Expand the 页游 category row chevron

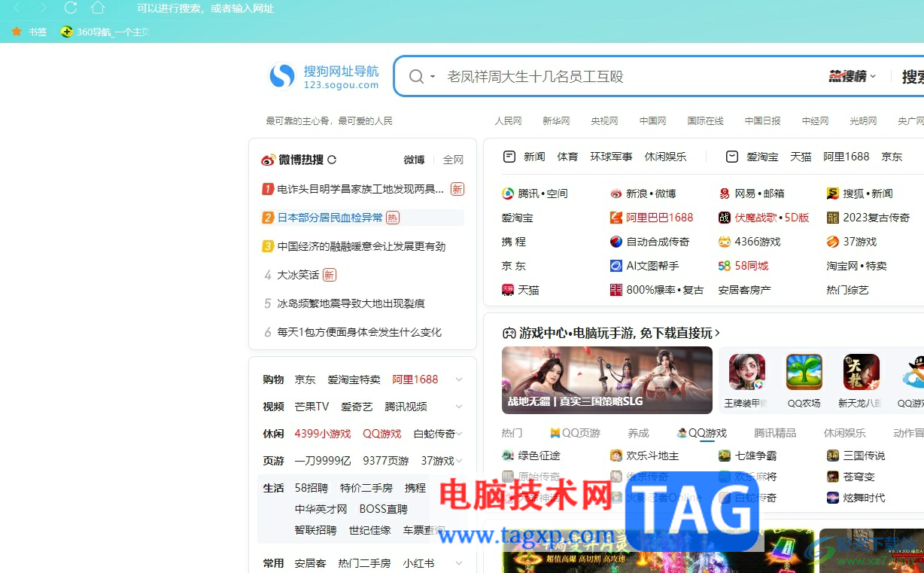(459, 461)
